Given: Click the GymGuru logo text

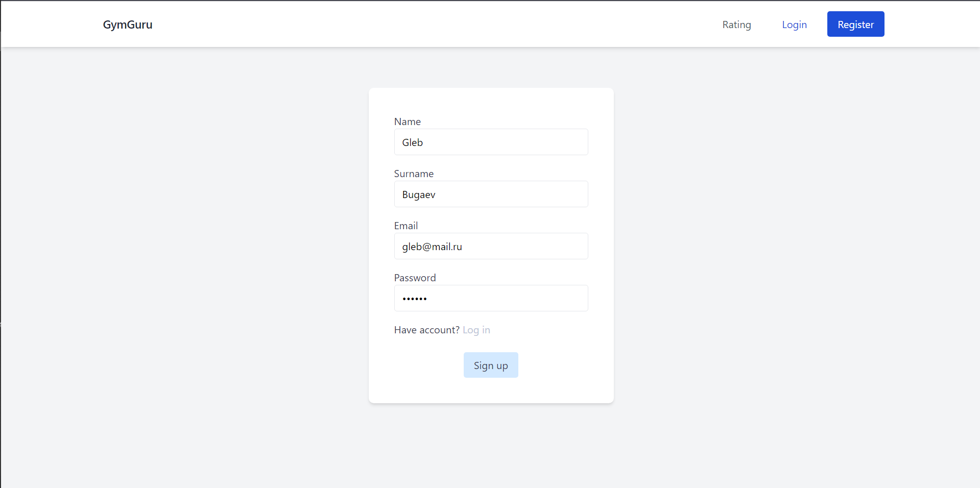Looking at the screenshot, I should [x=128, y=25].
